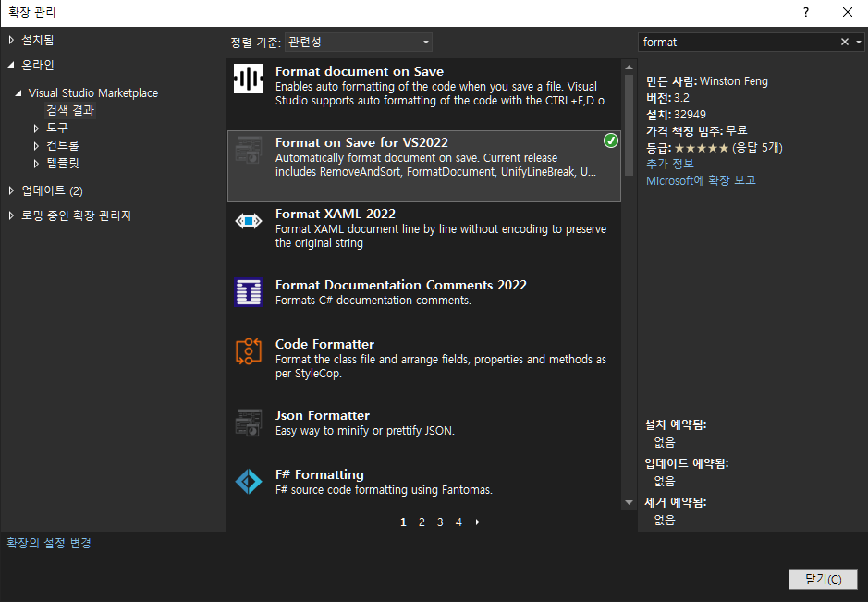Open the help question mark

click(806, 12)
